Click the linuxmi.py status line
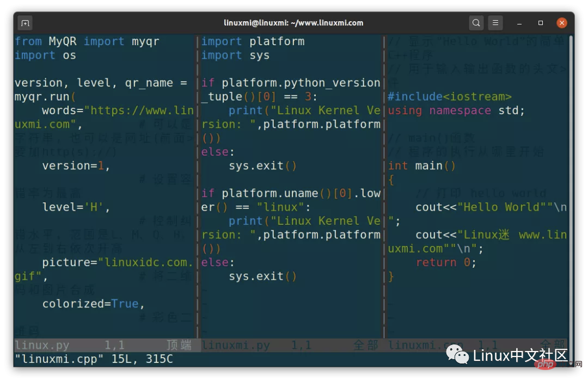 (290, 345)
